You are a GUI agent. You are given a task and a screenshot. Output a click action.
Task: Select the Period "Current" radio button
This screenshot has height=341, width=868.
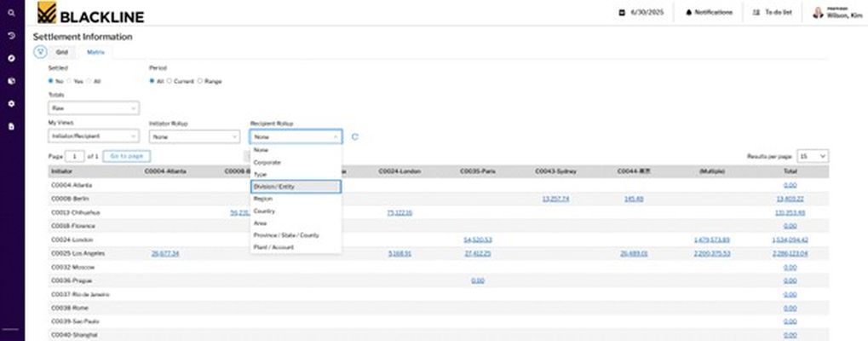pyautogui.click(x=170, y=81)
